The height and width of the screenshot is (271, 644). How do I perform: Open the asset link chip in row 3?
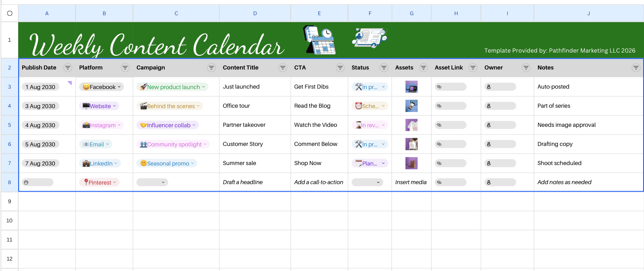[x=451, y=87]
